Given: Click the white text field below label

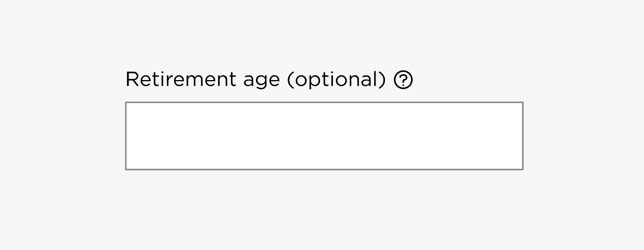Looking at the screenshot, I should 324,136.
